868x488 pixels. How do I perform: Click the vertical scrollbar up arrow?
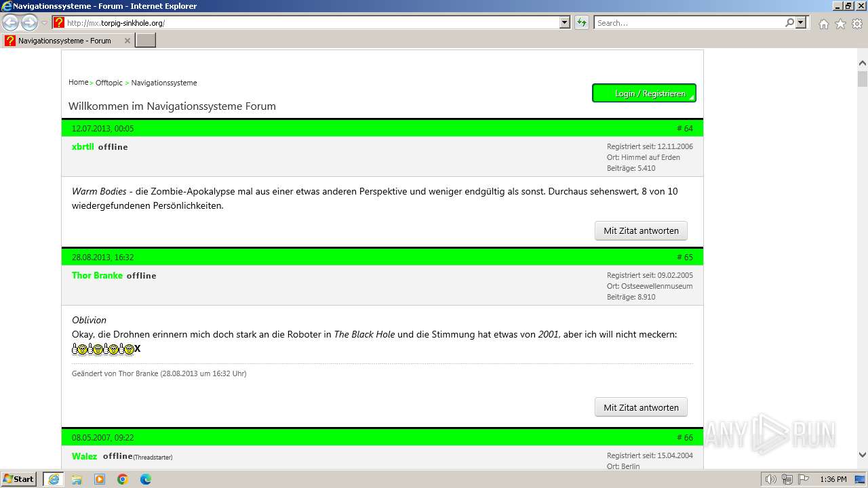click(x=863, y=64)
